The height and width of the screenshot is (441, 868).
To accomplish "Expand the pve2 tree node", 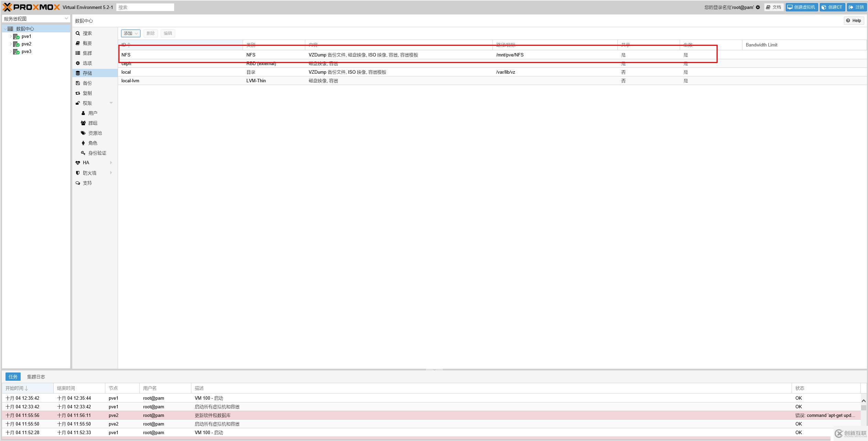I will point(11,44).
